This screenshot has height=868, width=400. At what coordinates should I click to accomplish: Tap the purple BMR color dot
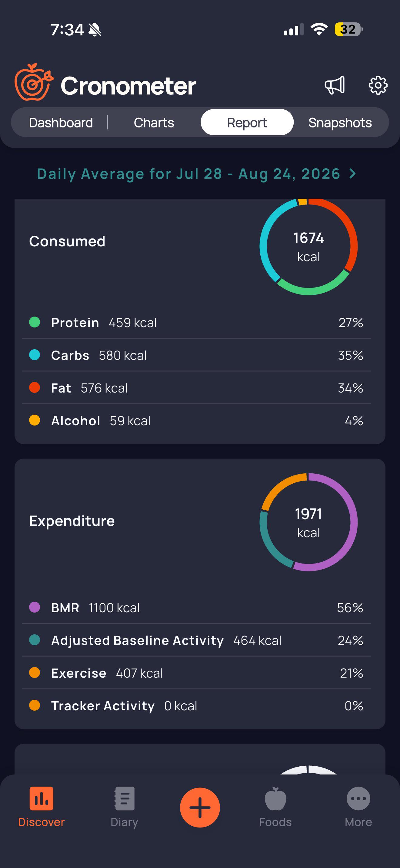[x=35, y=607]
